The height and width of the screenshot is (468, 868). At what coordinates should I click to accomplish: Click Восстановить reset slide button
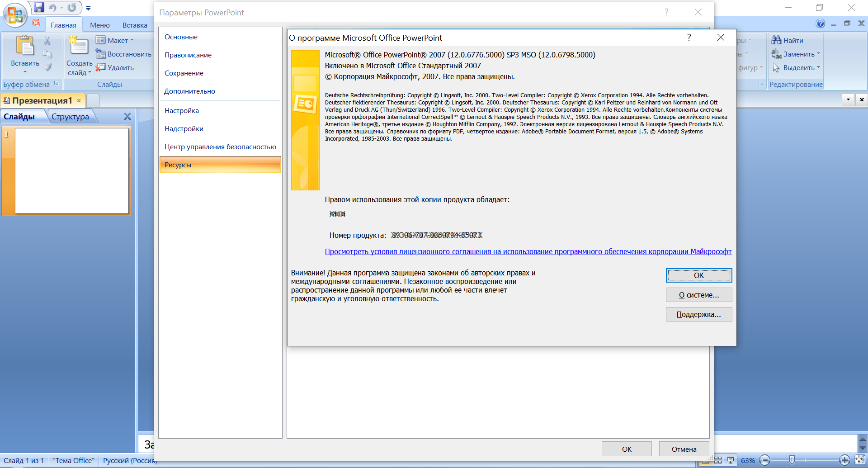click(123, 54)
